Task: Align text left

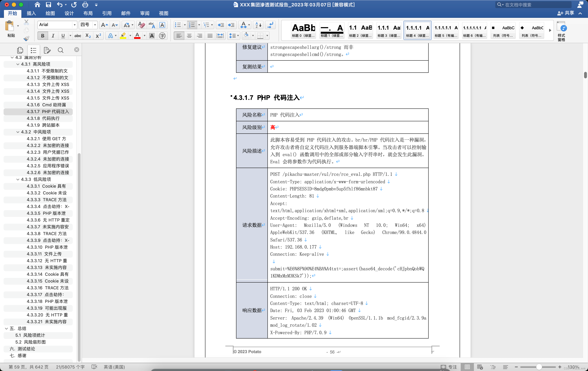Action: [x=179, y=36]
